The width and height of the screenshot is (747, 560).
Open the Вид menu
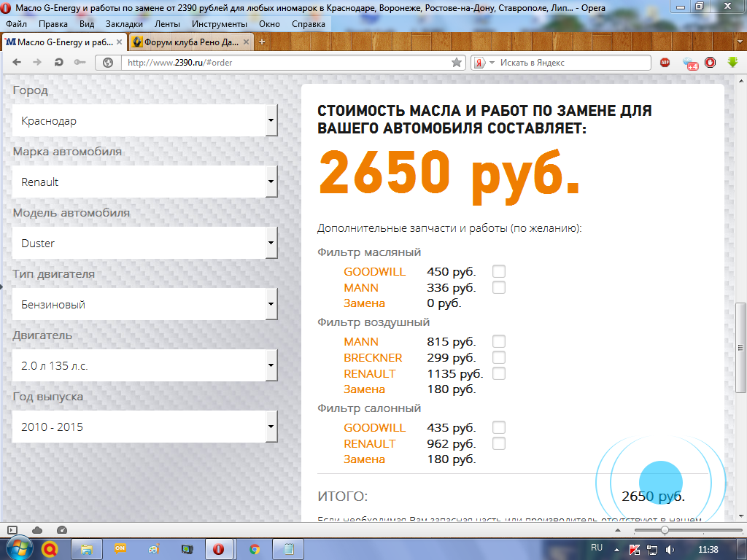click(x=87, y=24)
